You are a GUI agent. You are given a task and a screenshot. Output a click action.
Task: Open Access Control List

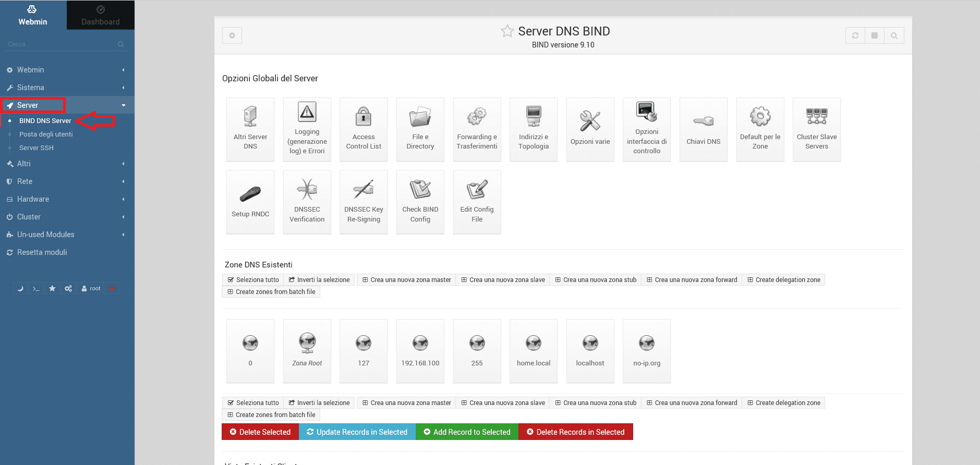(x=364, y=129)
